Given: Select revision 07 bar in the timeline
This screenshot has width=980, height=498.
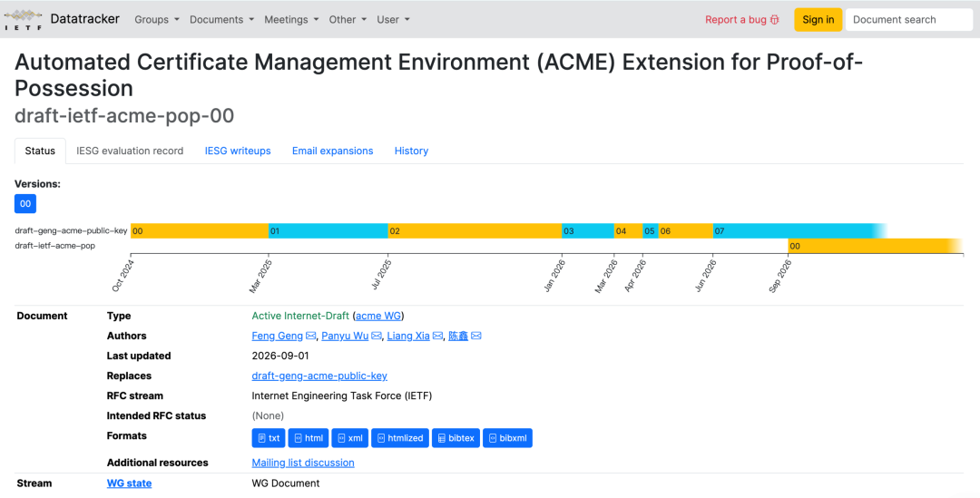Looking at the screenshot, I should (800, 231).
